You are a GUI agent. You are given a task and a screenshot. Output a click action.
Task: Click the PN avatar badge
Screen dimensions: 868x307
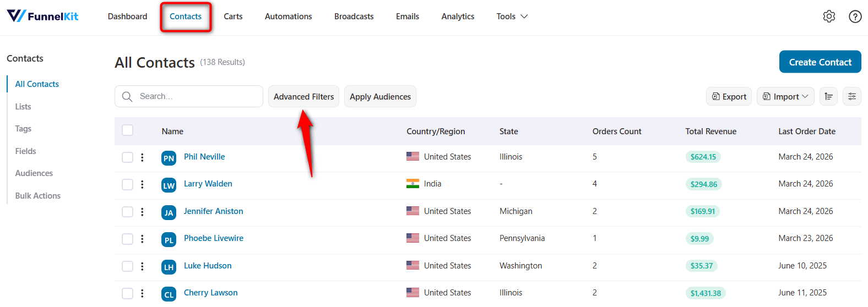tap(169, 158)
